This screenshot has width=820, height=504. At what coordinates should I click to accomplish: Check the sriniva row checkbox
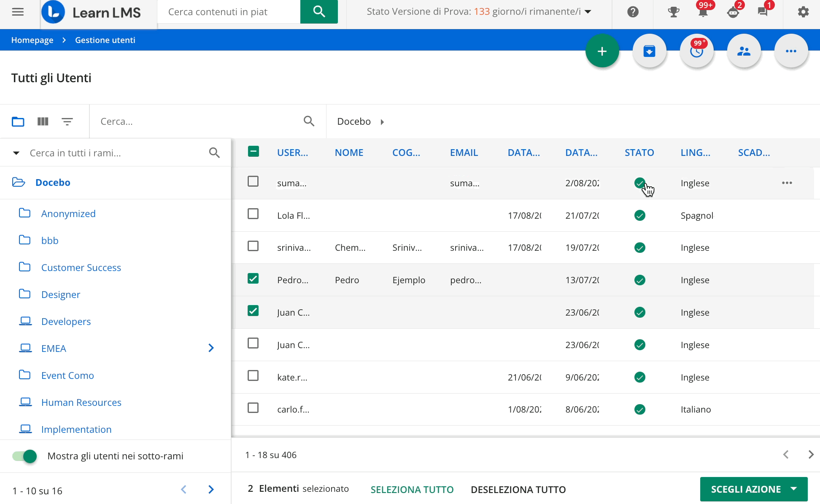click(x=253, y=246)
